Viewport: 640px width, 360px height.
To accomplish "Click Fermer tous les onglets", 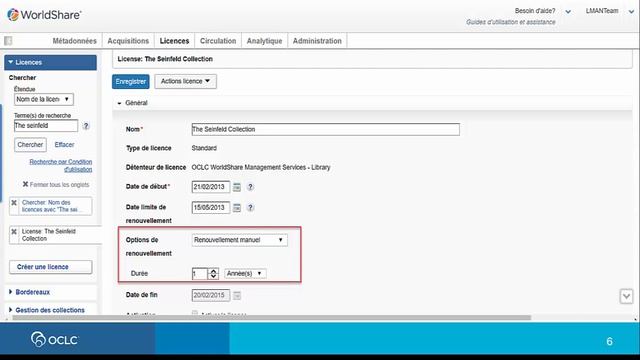I will pos(56,184).
